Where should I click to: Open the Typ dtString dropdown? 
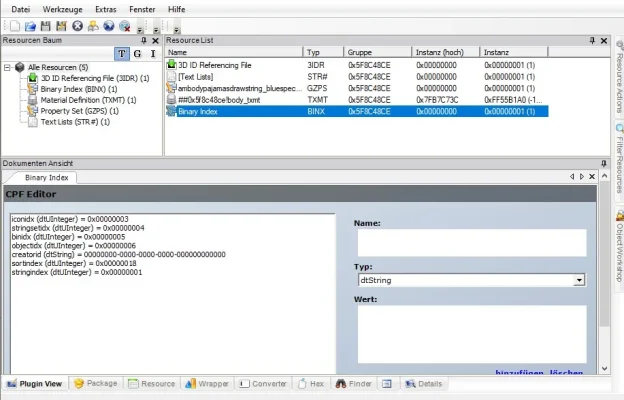pyautogui.click(x=579, y=280)
